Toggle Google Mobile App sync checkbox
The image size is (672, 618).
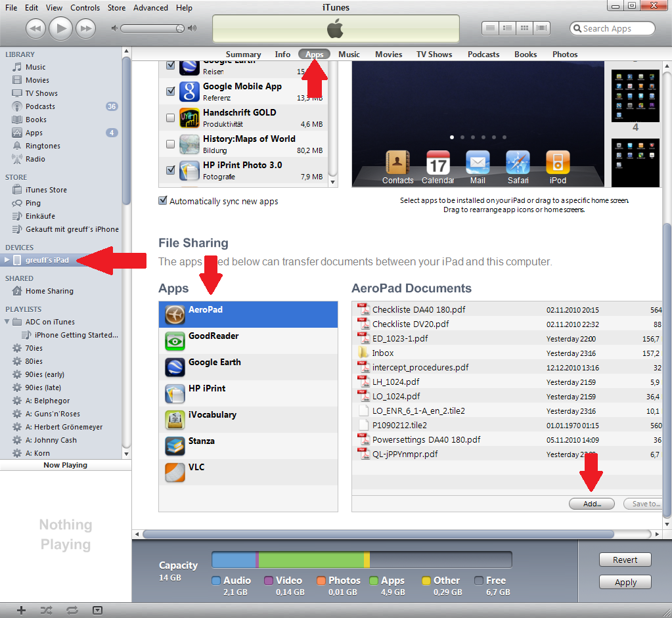(171, 91)
